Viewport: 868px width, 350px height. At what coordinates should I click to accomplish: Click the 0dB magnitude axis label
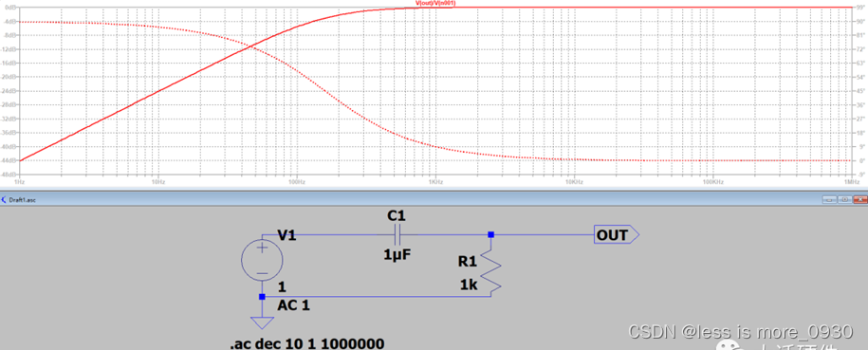click(11, 8)
